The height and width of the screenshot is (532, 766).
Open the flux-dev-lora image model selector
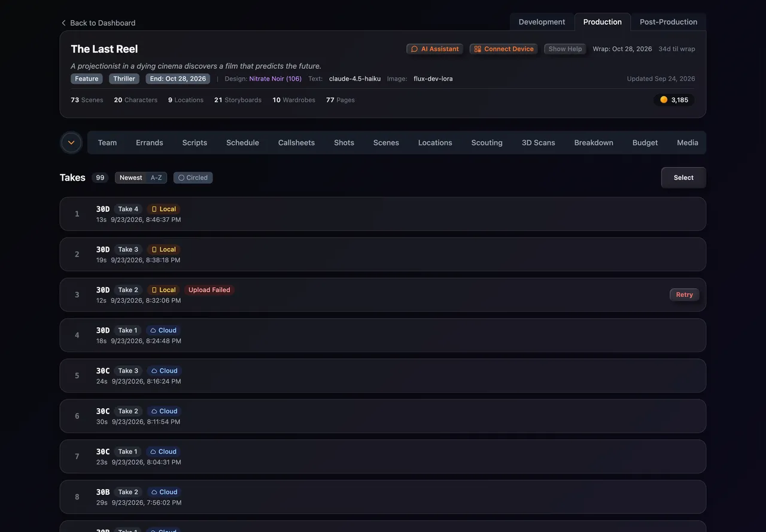(433, 79)
